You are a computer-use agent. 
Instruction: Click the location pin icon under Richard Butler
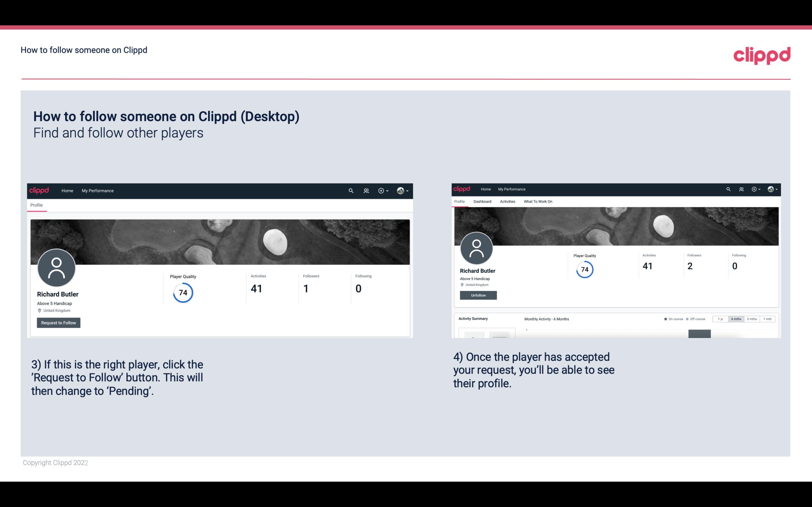39,310
